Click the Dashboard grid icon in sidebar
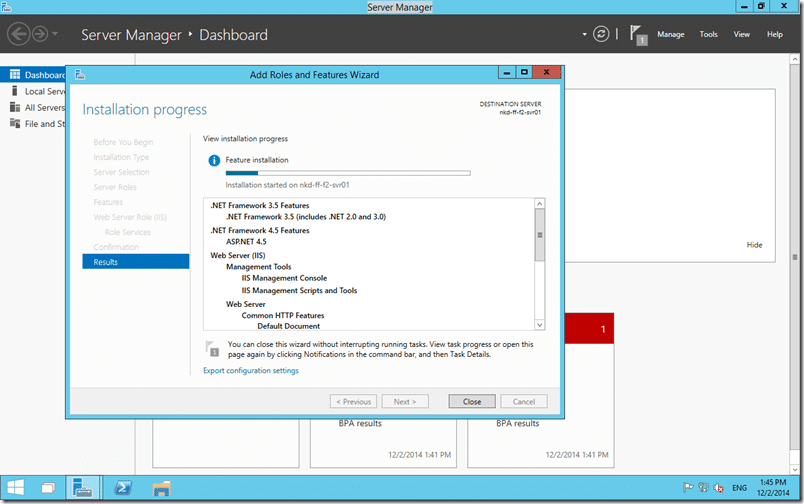 pos(15,75)
